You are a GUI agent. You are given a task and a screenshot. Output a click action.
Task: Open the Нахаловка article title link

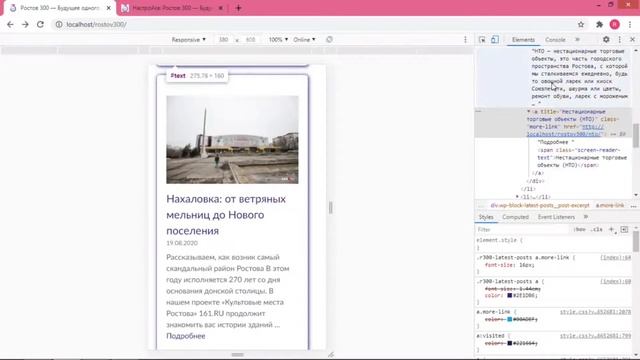tap(226, 215)
